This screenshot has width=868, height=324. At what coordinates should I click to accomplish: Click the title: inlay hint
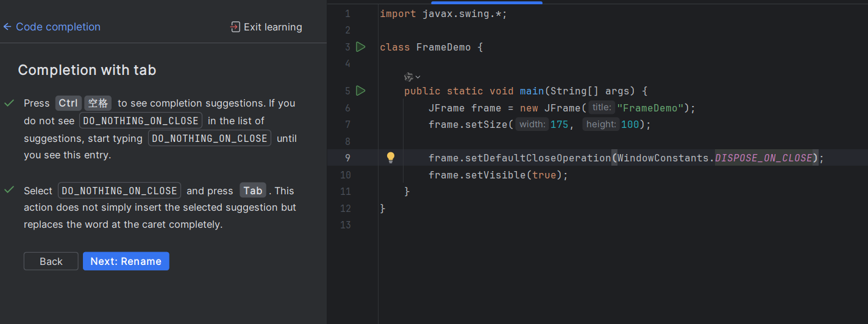(602, 108)
